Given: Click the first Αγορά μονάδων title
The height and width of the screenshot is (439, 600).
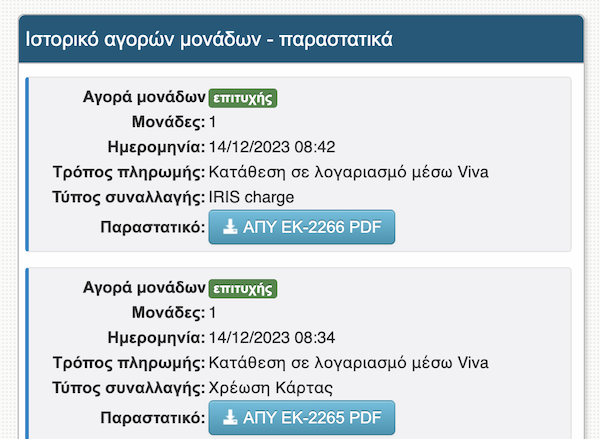Looking at the screenshot, I should [x=144, y=98].
